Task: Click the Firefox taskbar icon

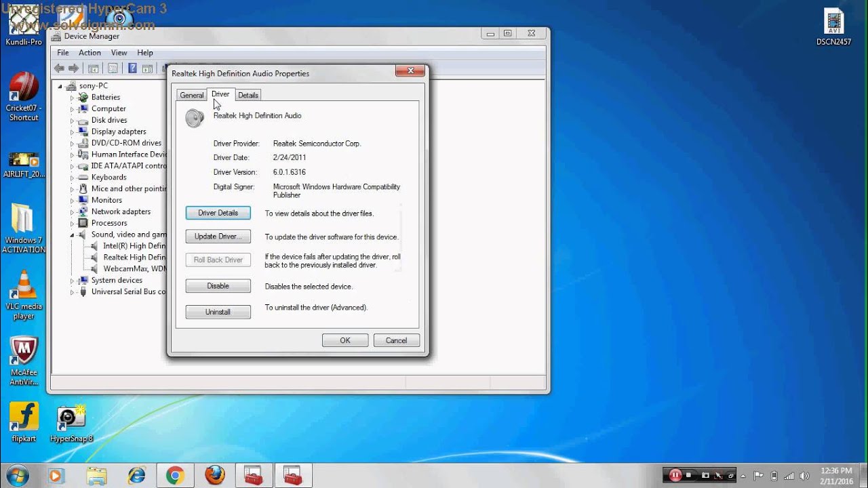Action: click(x=214, y=476)
